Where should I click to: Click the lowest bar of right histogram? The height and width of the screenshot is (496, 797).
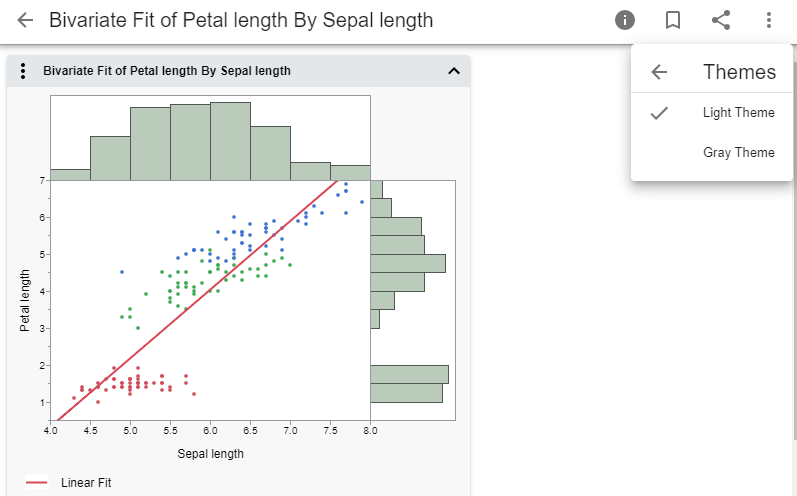[x=406, y=393]
